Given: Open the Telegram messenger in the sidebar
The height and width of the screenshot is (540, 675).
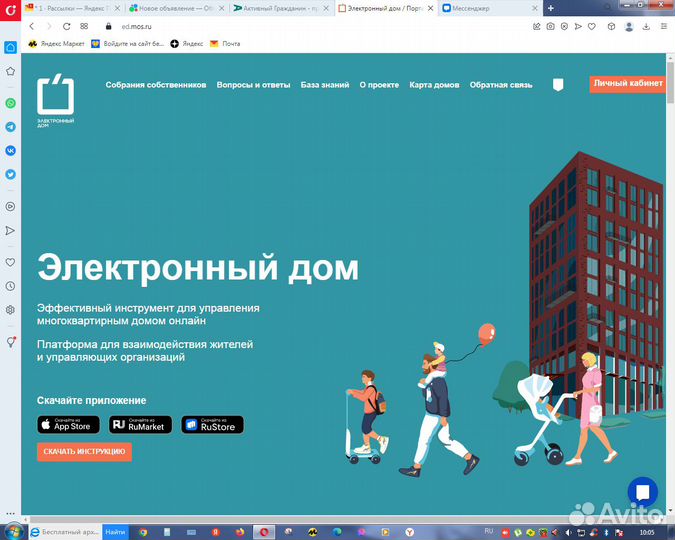Looking at the screenshot, I should 10,127.
